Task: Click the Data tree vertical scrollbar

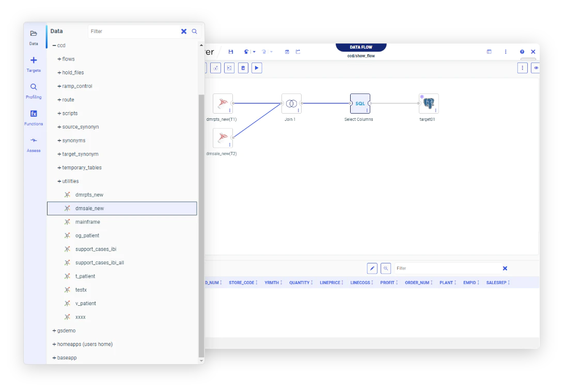Action: (x=201, y=225)
